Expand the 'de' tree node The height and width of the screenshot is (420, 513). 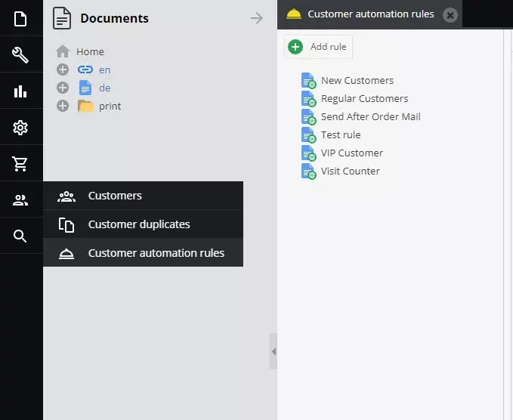click(x=63, y=88)
